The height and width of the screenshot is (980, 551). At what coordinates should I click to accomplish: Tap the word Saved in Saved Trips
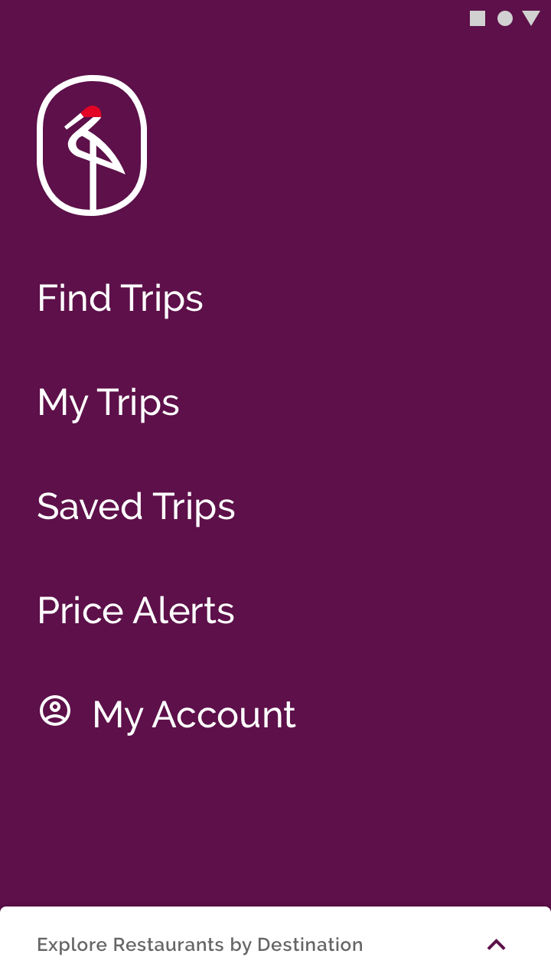coord(90,507)
